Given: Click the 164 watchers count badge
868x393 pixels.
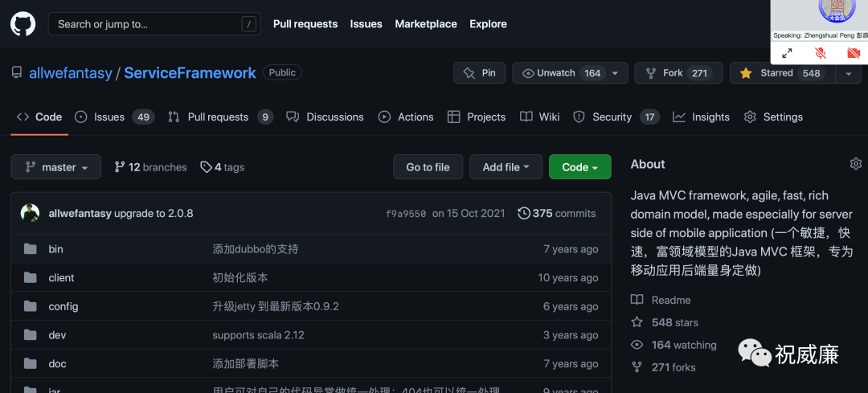Looking at the screenshot, I should pyautogui.click(x=592, y=73).
